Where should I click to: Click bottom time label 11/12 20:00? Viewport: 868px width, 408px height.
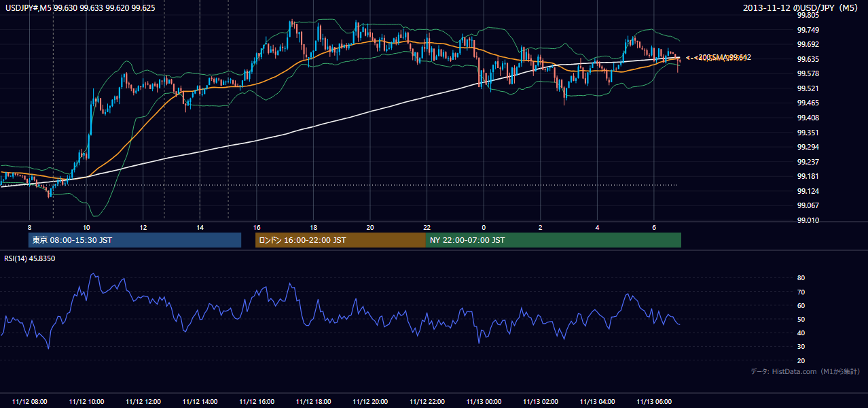point(370,402)
